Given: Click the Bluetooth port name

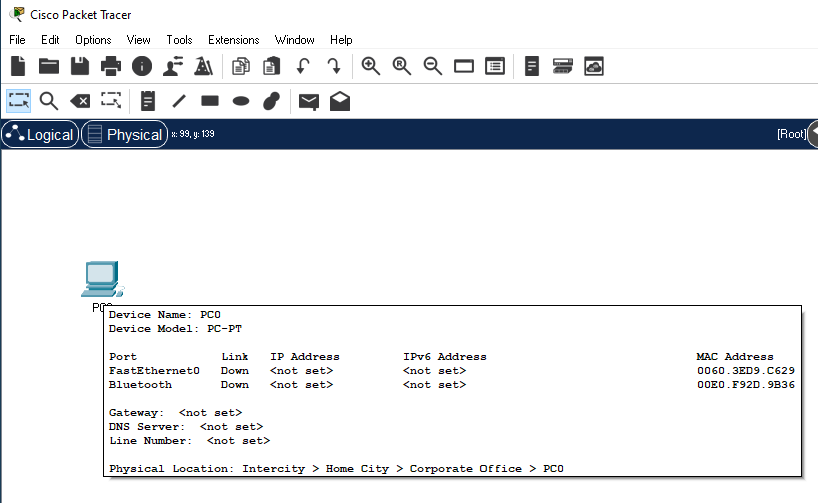Looking at the screenshot, I should coord(140,385).
